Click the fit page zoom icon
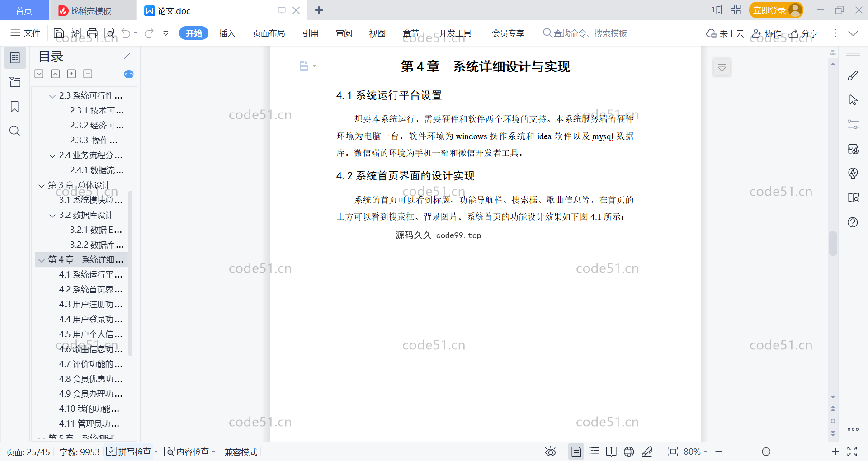Image resolution: width=868 pixels, height=461 pixels. click(673, 452)
